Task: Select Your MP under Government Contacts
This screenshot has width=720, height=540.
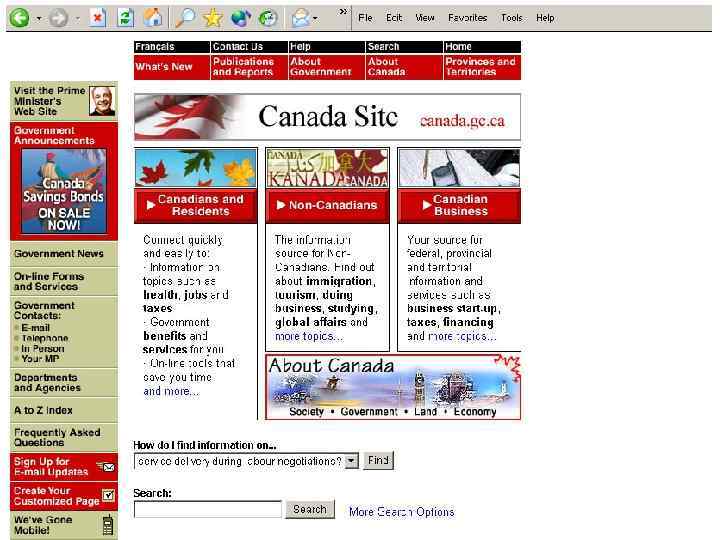Action: [40, 359]
